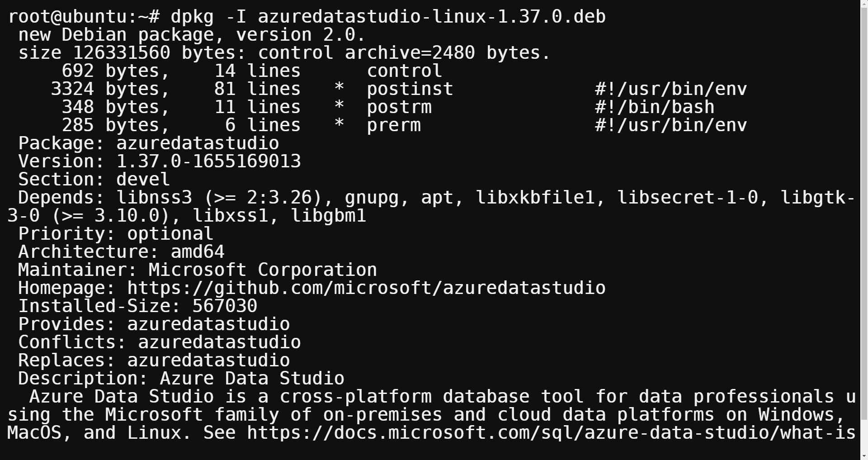
Task: Click the vertical scrollbar on right edge
Action: [863, 230]
